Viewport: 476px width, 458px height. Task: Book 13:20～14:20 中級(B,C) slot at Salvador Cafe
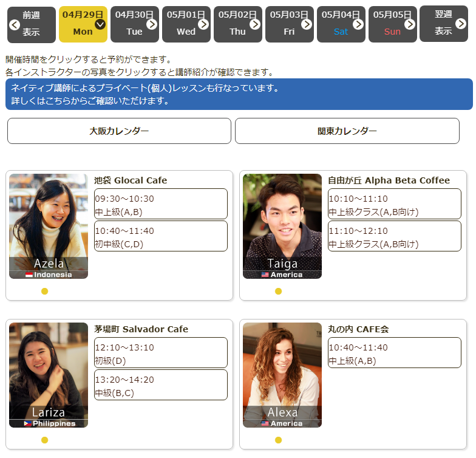tap(161, 385)
